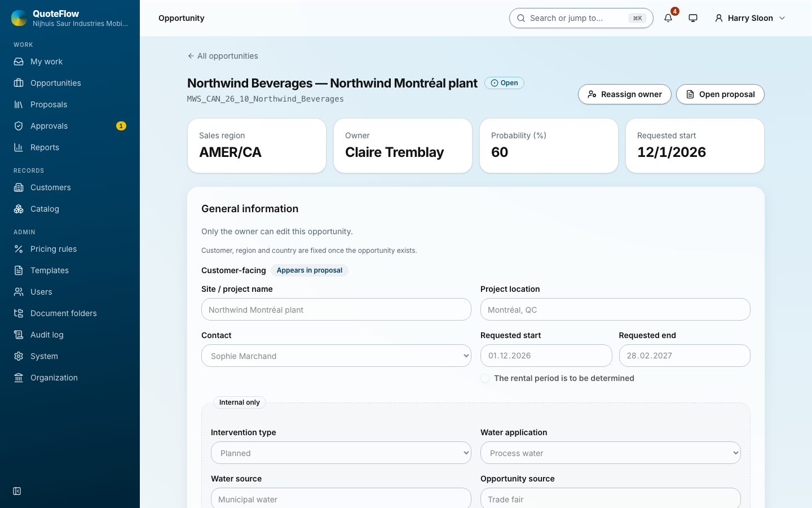Open the Water application dropdown
The image size is (812, 508).
pos(611,453)
